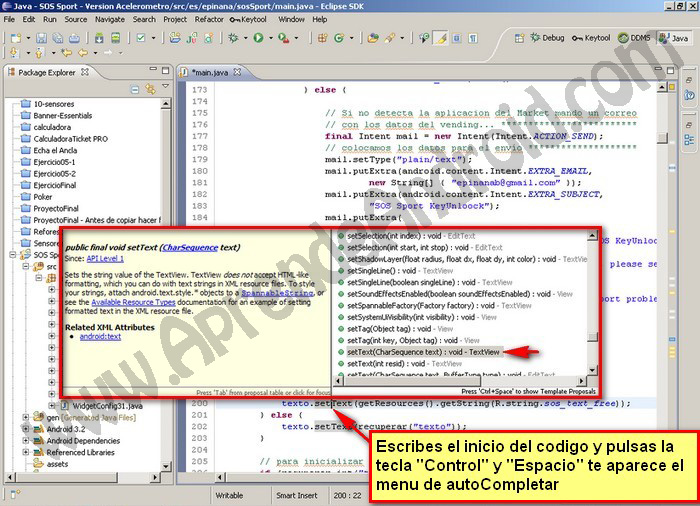Select CalculadoraTicket PRO project
Viewport: 700px width, 506px height.
pos(71,139)
